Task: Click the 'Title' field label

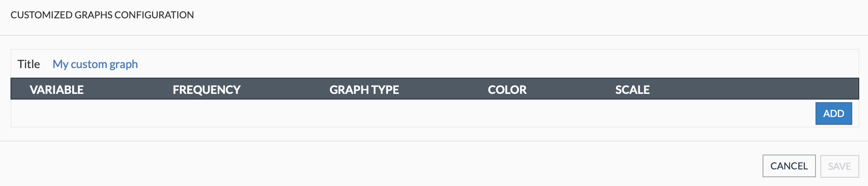Action: [29, 64]
